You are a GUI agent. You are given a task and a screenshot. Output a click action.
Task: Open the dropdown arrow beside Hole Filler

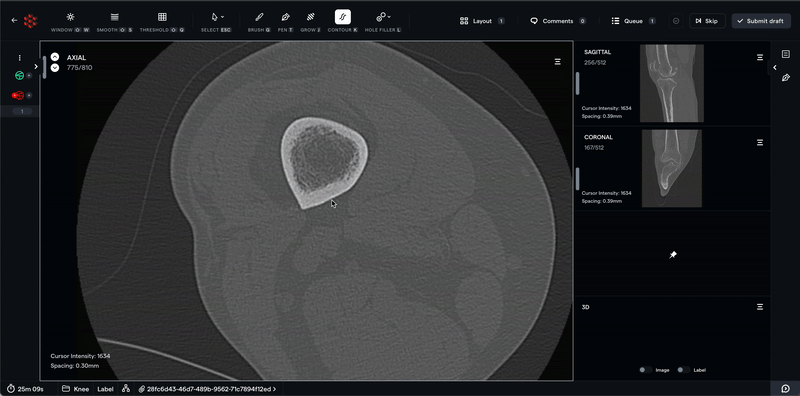pyautogui.click(x=390, y=17)
